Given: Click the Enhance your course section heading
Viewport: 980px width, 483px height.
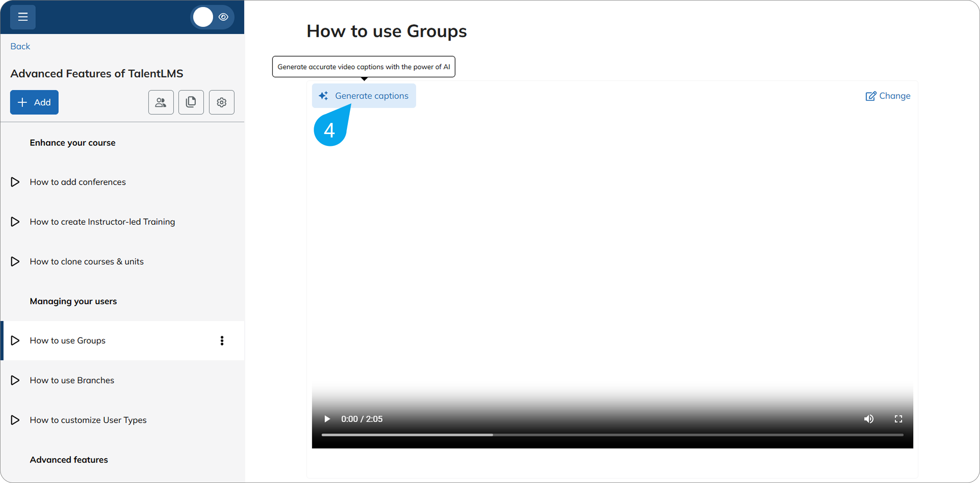Looking at the screenshot, I should [72, 143].
